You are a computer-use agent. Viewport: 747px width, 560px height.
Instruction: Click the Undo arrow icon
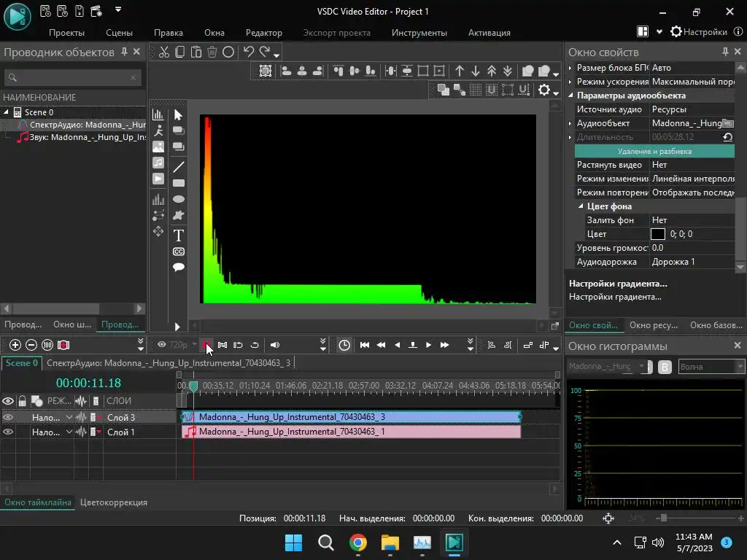(248, 52)
